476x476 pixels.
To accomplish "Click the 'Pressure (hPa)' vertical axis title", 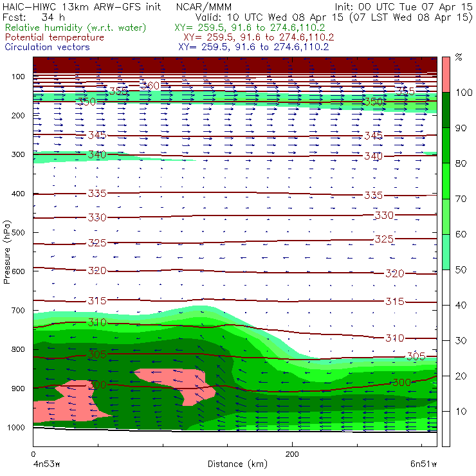I will pyautogui.click(x=7, y=252).
